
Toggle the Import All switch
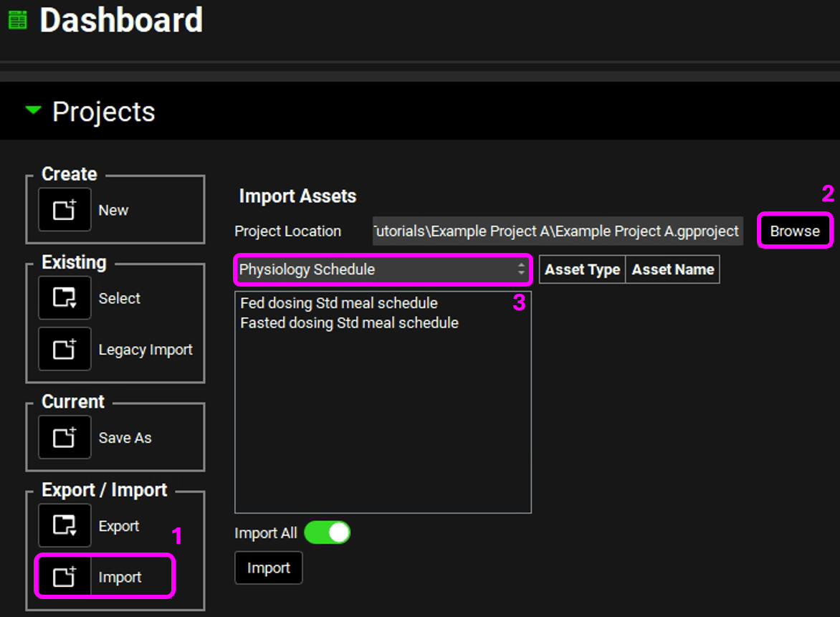click(x=327, y=532)
